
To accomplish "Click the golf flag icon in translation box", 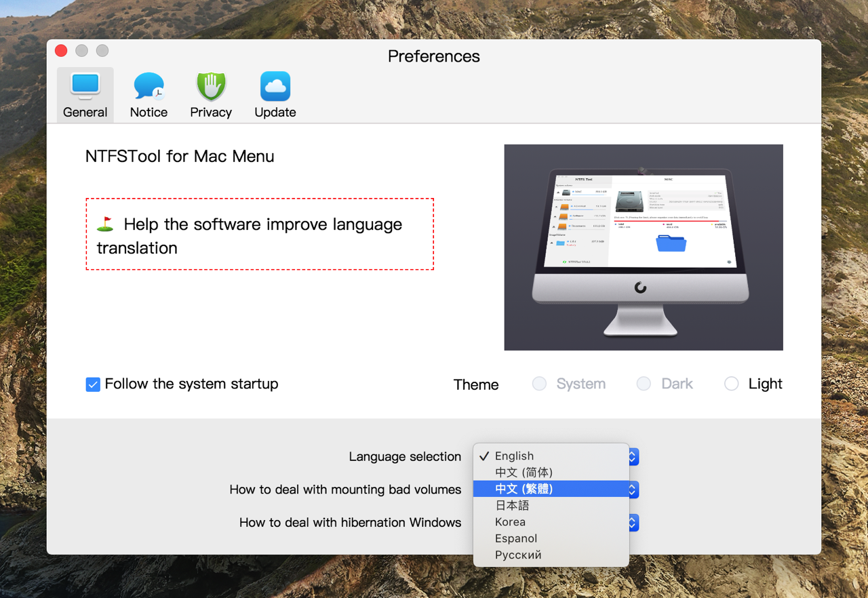I will tap(105, 224).
